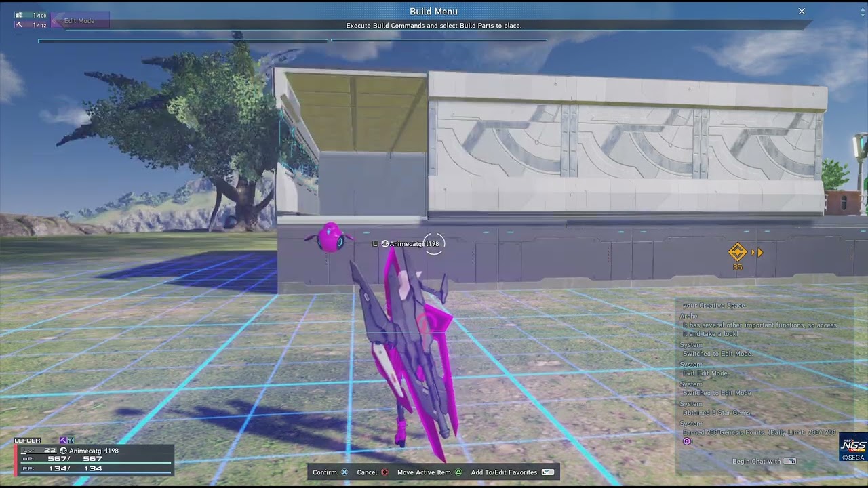Screen dimensions: 868x488
Task: Click the 'Obtained 5 Star Gems.' chat line
Action: click(717, 413)
